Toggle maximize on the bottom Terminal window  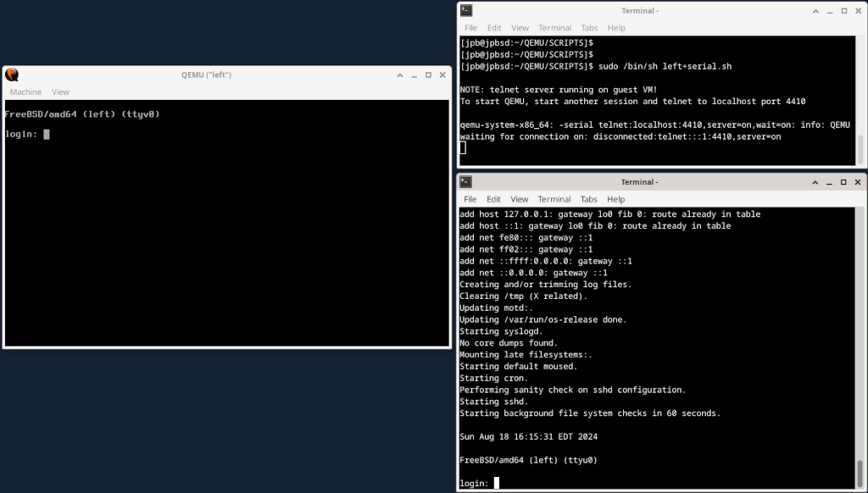coord(842,181)
